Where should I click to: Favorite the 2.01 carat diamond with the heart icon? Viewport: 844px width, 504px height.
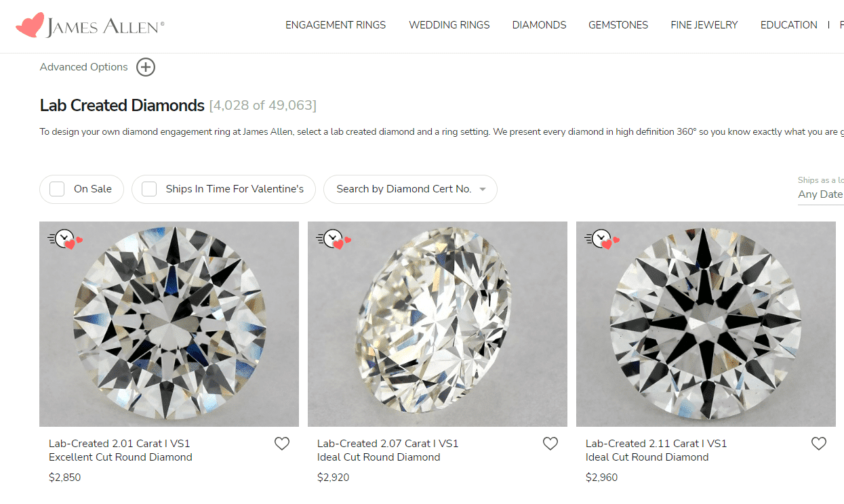(282, 443)
